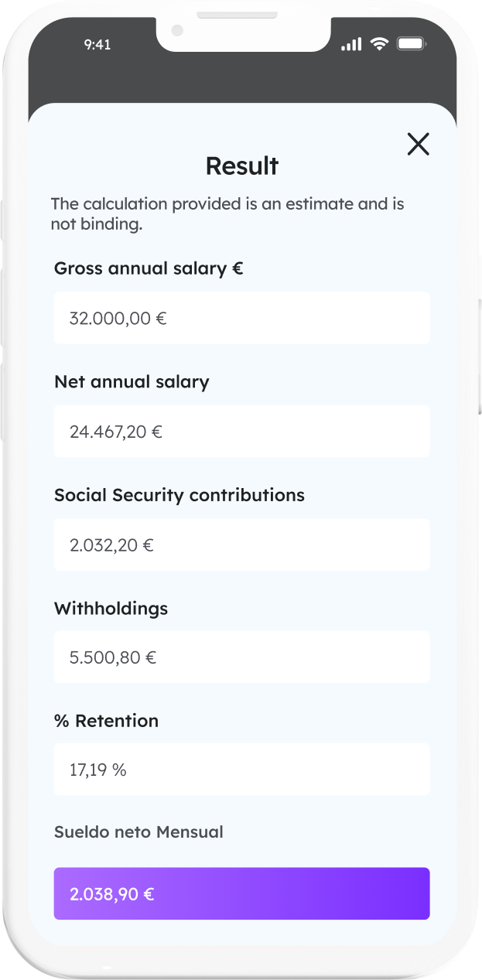Tap the Net annual salary label

(132, 382)
